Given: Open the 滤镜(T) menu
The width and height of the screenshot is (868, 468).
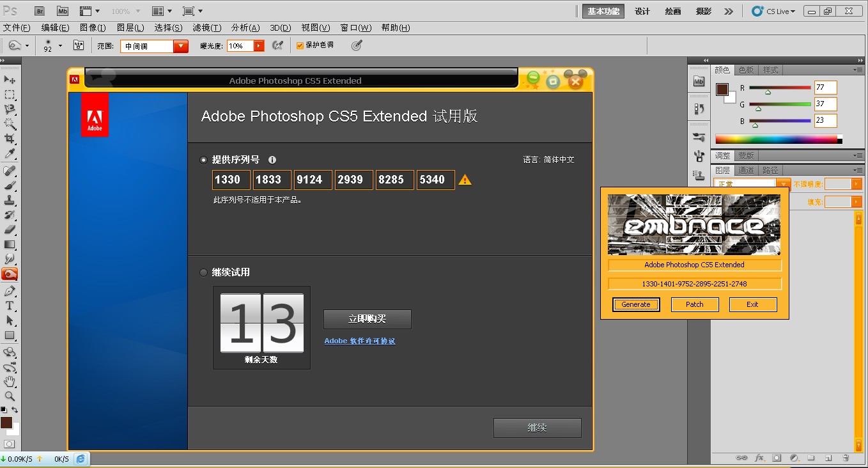Looking at the screenshot, I should coord(206,27).
